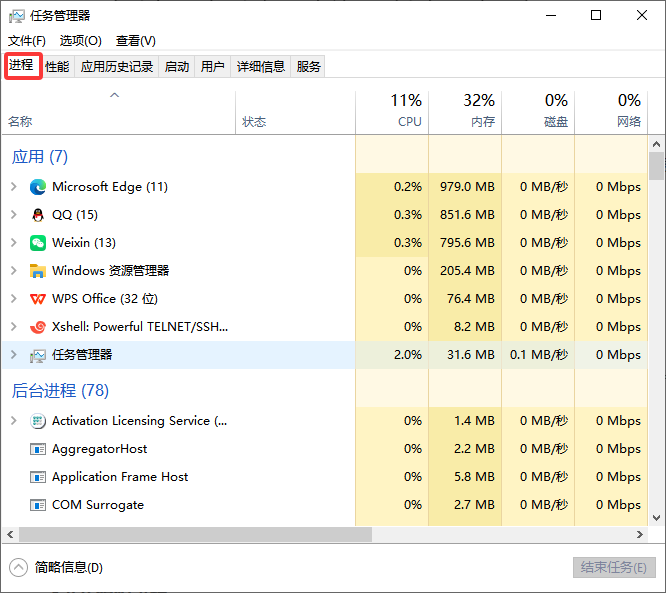Click the 任务管理器 process row icon
The height and width of the screenshot is (593, 666).
38,355
